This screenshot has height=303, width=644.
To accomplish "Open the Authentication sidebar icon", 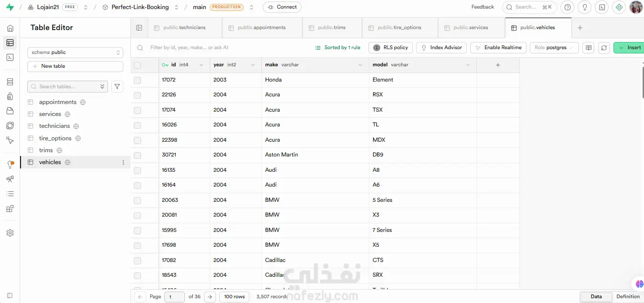I will [10, 96].
